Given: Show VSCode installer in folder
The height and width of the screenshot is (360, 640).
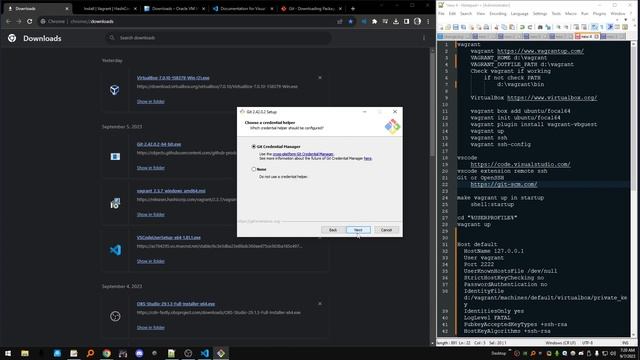Looking at the screenshot, I should [x=151, y=261].
